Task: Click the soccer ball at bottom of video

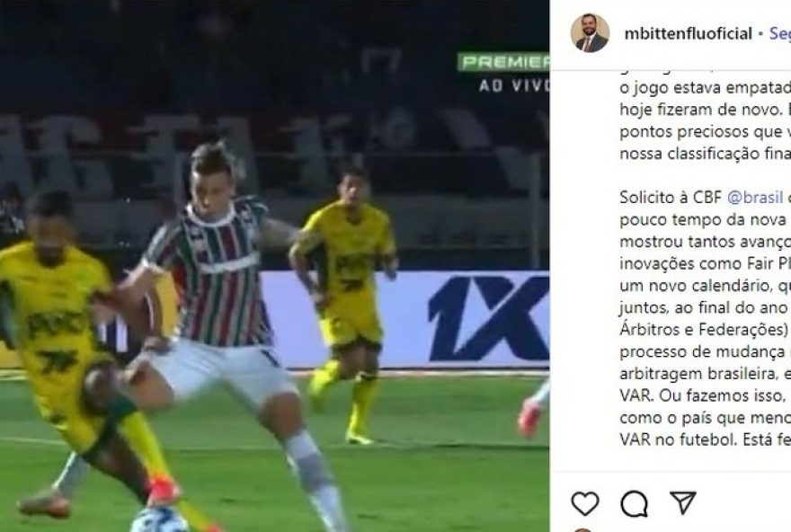Action: click(159, 520)
